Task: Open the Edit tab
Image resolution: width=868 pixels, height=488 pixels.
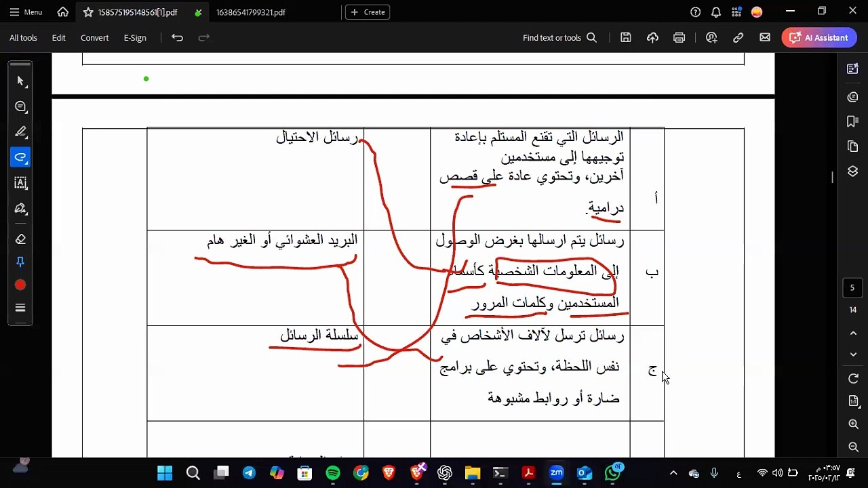Action: [59, 38]
